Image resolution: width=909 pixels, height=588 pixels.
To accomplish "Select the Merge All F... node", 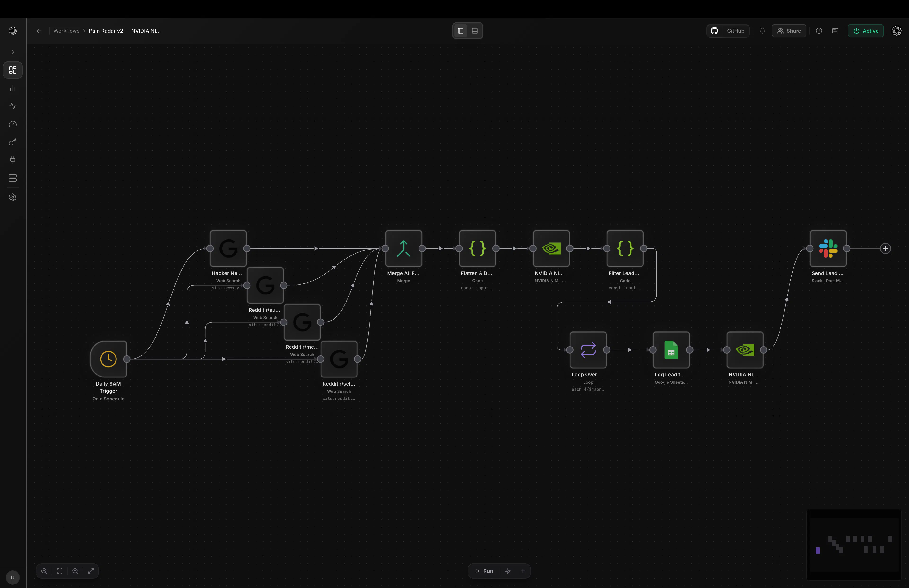I will pos(404,248).
